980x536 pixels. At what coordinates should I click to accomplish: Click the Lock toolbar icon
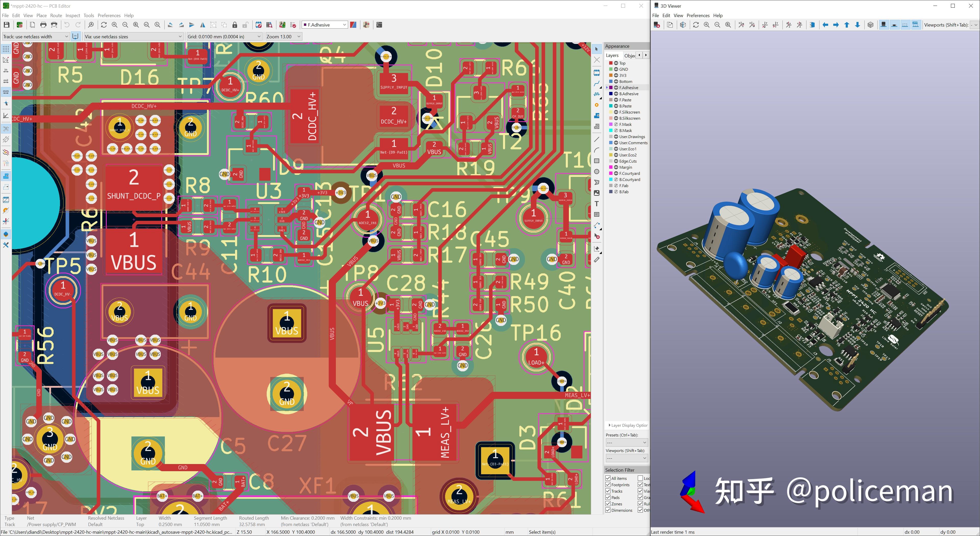point(235,25)
